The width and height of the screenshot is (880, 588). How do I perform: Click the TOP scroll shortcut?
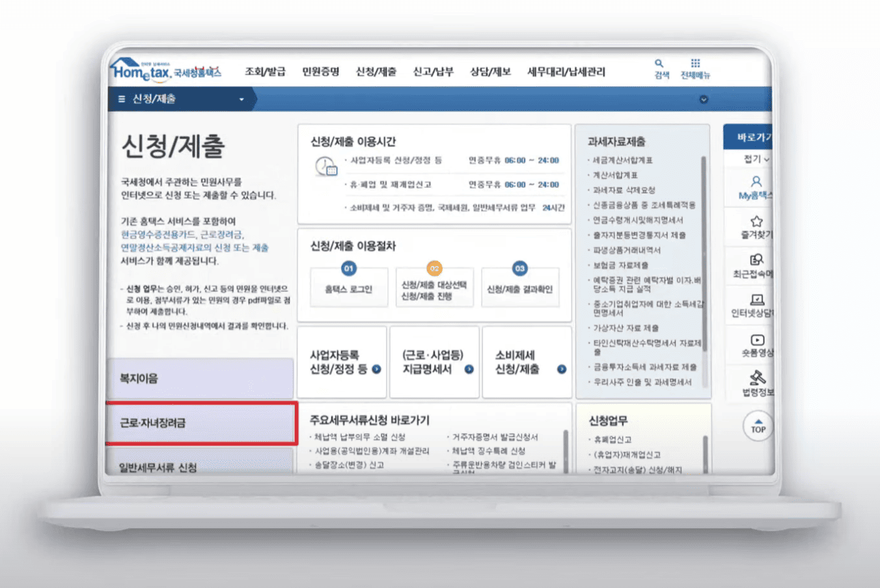coord(757,427)
